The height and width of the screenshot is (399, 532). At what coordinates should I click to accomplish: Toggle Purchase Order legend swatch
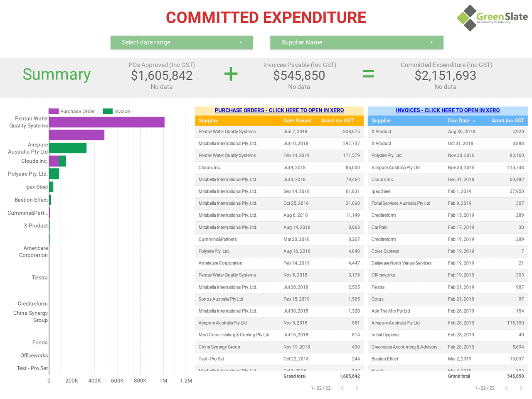click(x=54, y=111)
